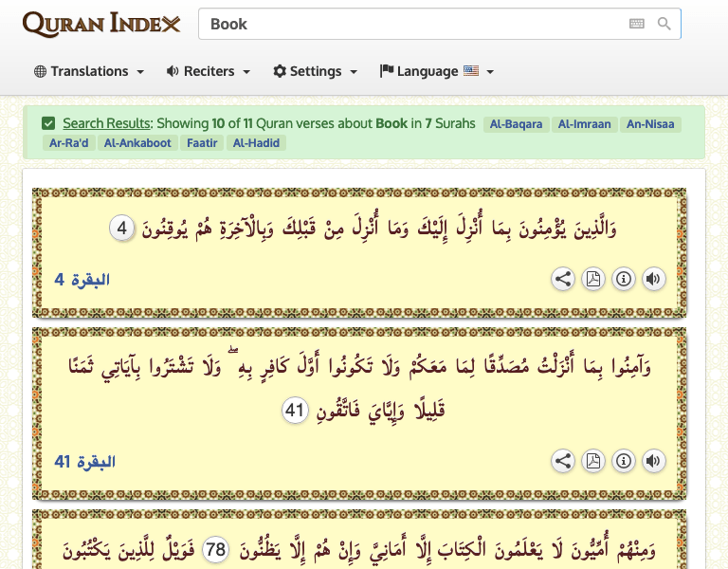Expand the Translations dropdown
The width and height of the screenshot is (728, 569).
[x=89, y=71]
